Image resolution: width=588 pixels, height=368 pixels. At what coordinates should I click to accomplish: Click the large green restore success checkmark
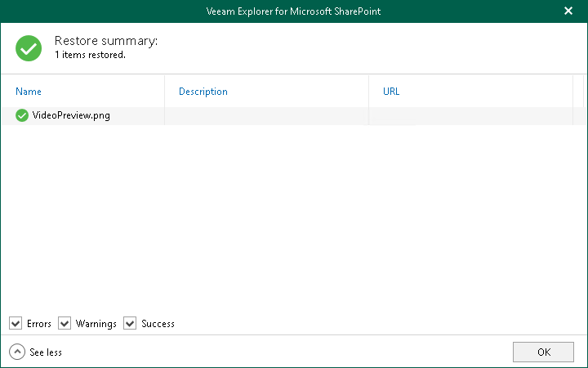[x=29, y=47]
